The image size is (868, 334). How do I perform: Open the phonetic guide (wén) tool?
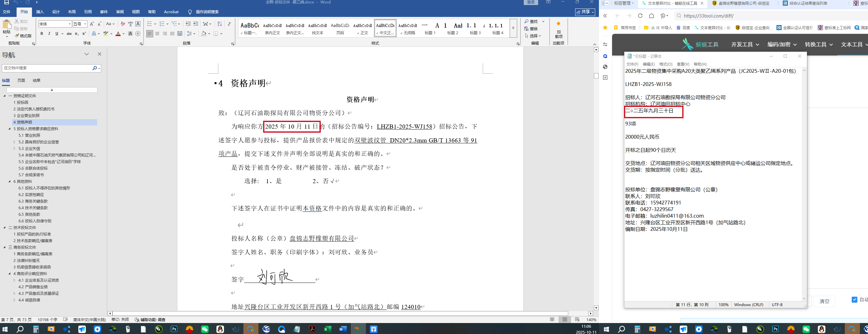[x=130, y=24]
